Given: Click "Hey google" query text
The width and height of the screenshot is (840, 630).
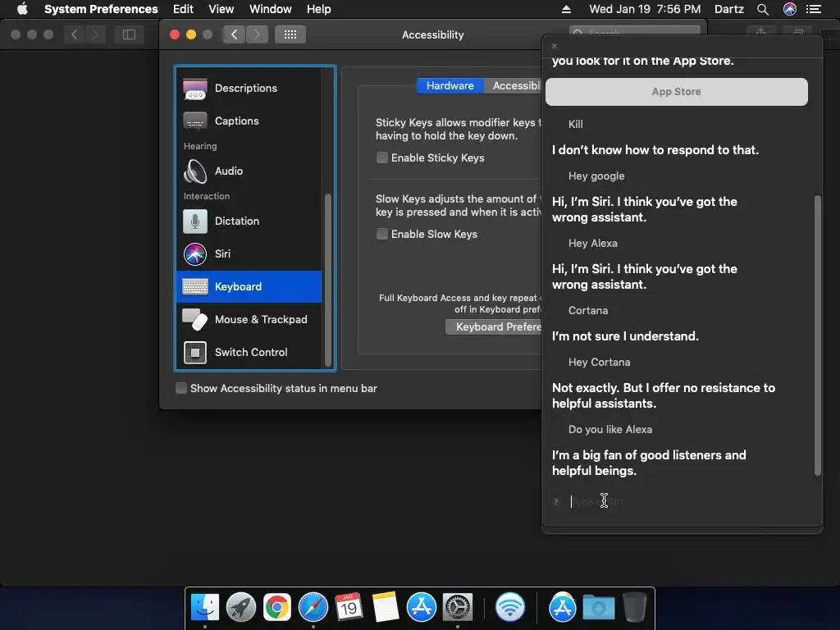Looking at the screenshot, I should (x=596, y=176).
